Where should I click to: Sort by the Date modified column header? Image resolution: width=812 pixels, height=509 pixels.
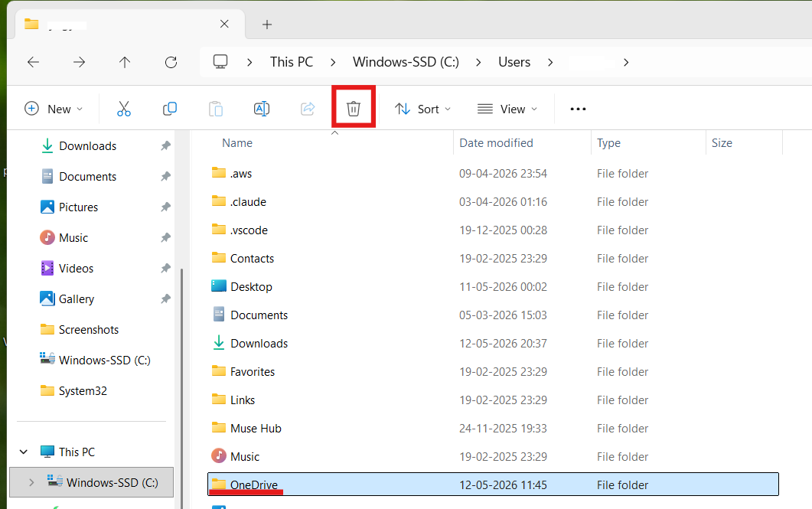click(496, 143)
